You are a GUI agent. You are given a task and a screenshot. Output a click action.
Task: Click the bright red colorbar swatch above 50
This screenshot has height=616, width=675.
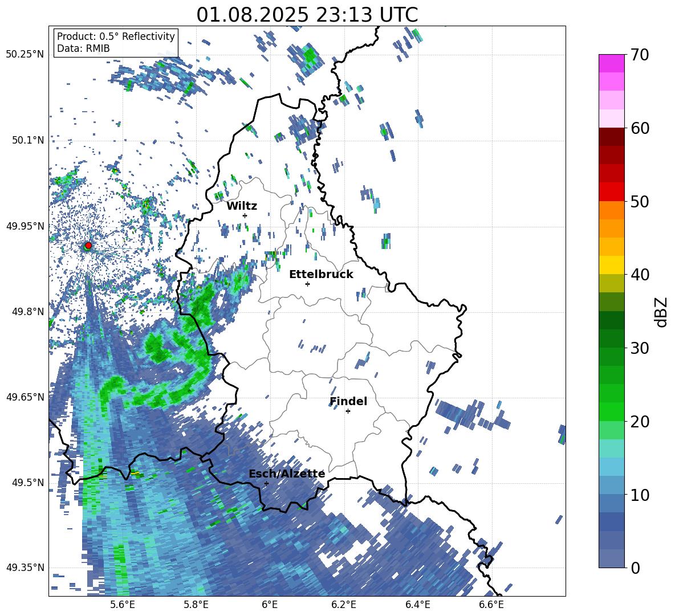point(611,192)
